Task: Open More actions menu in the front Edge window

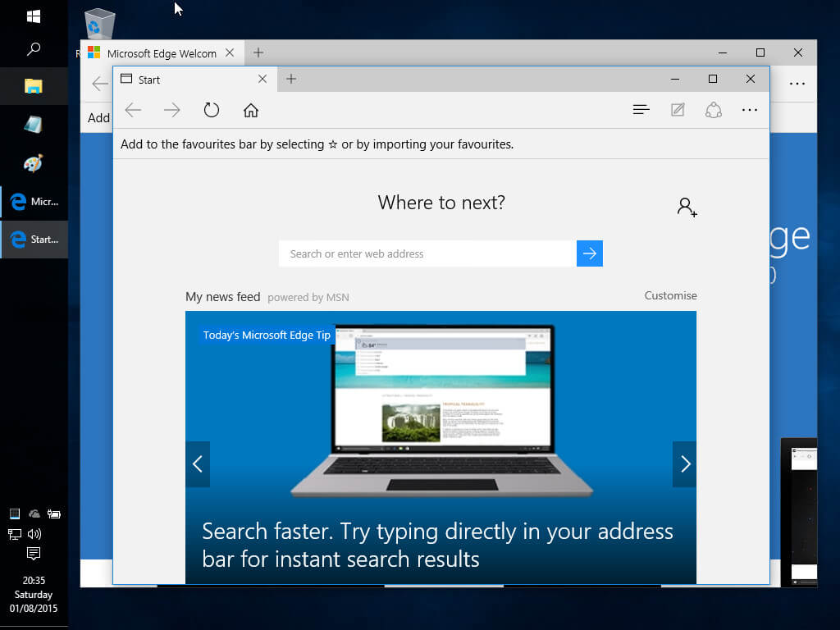Action: point(750,110)
